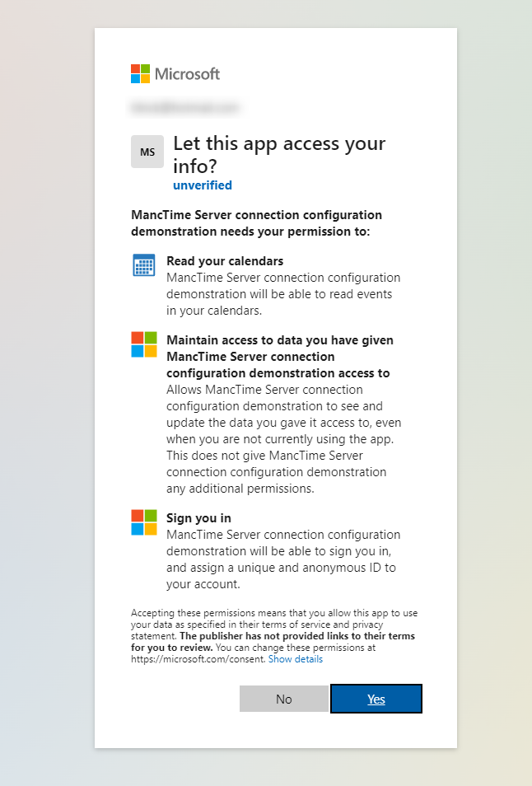Click the gray MS app avatar icon

click(147, 152)
